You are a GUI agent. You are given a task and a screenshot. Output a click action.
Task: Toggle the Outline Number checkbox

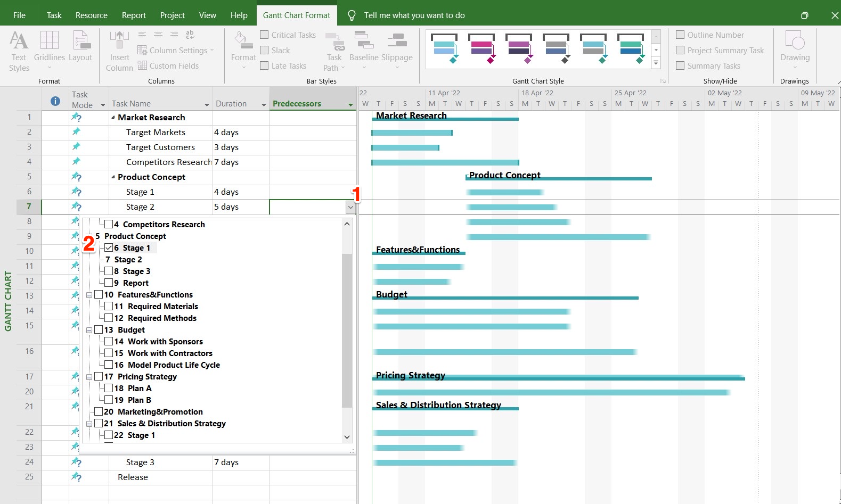[680, 35]
